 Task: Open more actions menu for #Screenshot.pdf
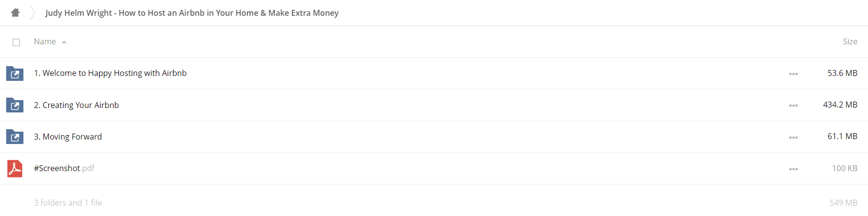[793, 169]
